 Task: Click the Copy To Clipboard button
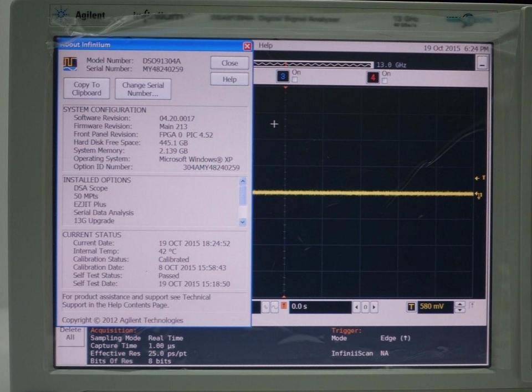[86, 89]
